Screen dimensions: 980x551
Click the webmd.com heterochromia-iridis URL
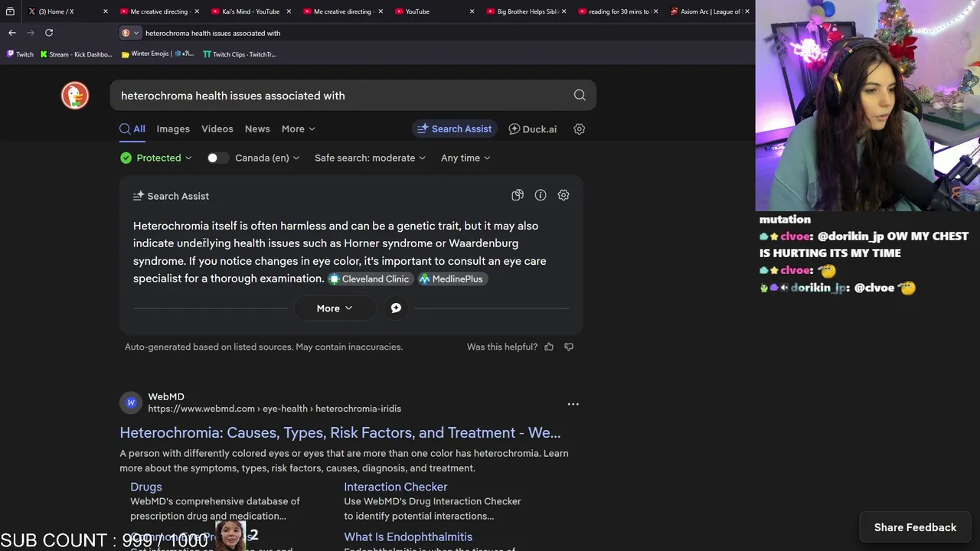click(274, 409)
